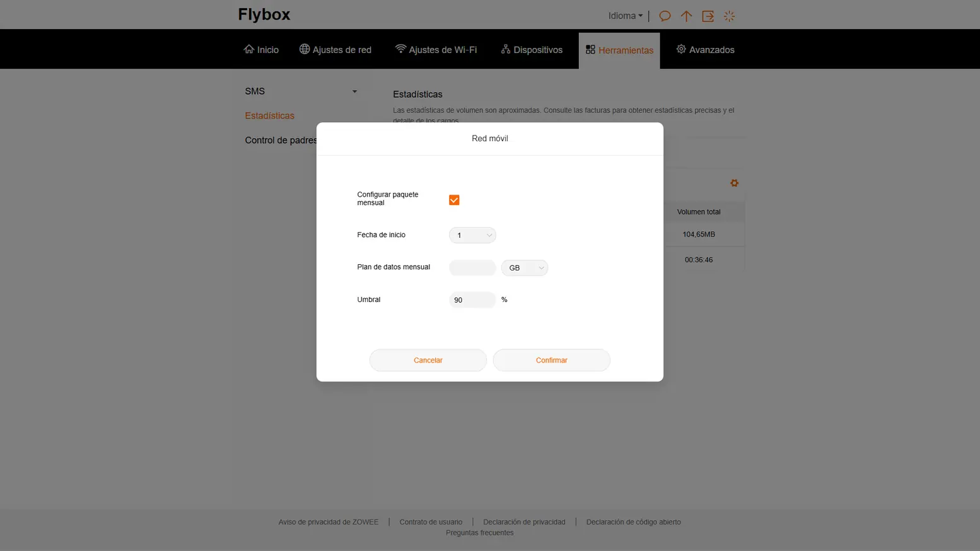Open Declaración de privacidad footer link

524,522
